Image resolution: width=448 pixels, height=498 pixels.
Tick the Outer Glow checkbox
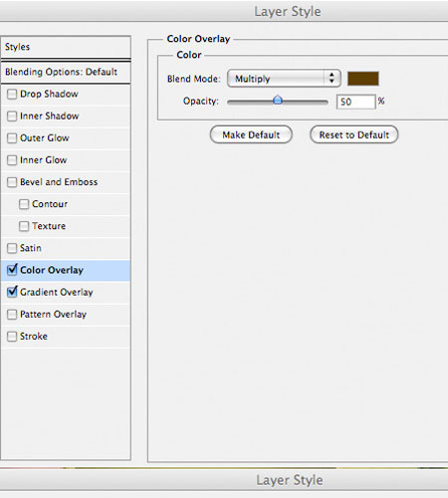tap(12, 137)
